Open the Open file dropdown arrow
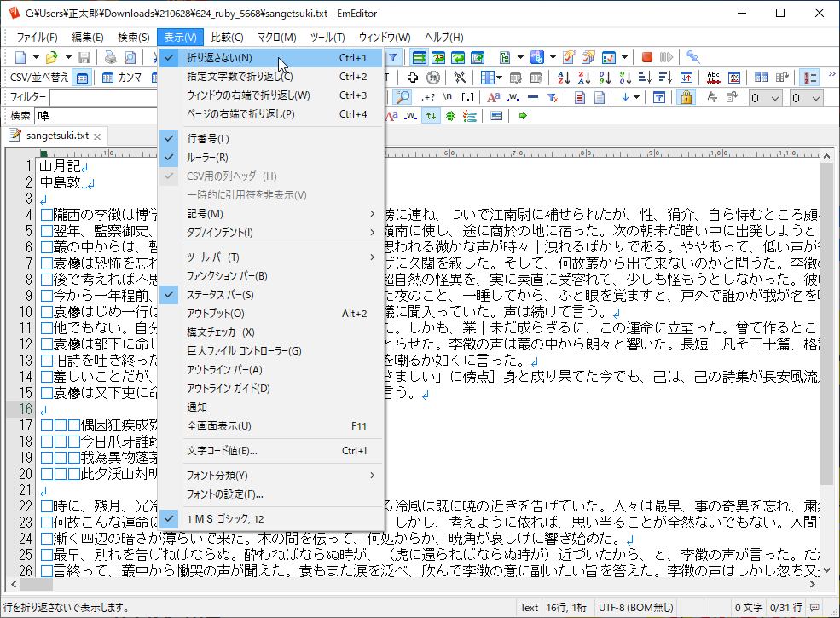Image resolution: width=840 pixels, height=618 pixels. tap(68, 57)
